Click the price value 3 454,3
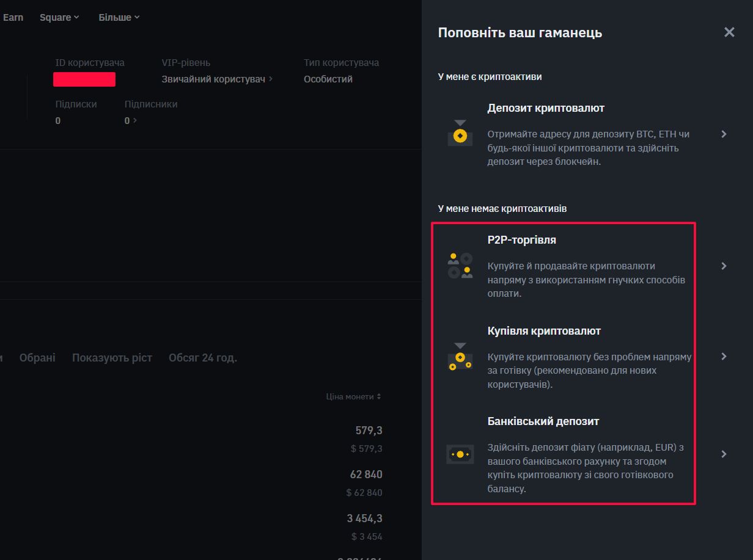The height and width of the screenshot is (560, 753). pyautogui.click(x=365, y=518)
